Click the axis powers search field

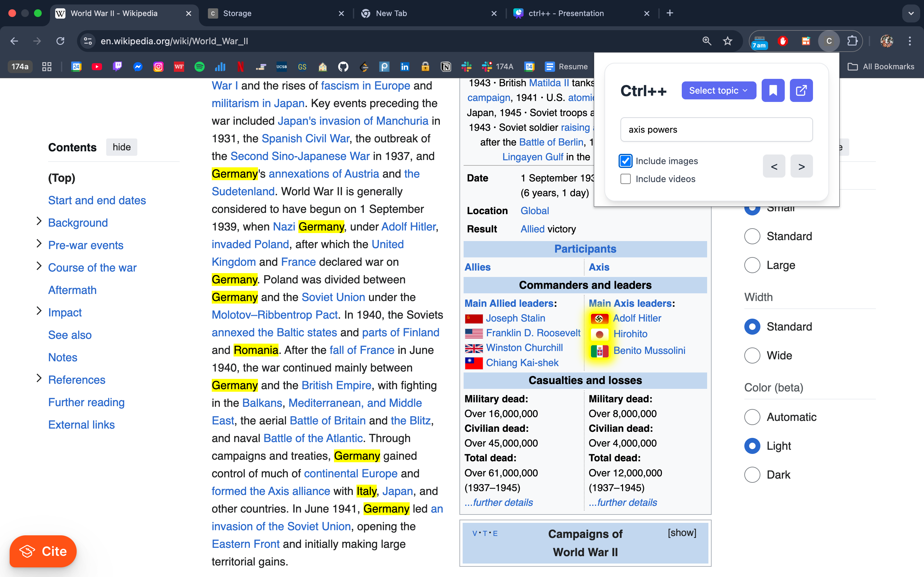[716, 130]
